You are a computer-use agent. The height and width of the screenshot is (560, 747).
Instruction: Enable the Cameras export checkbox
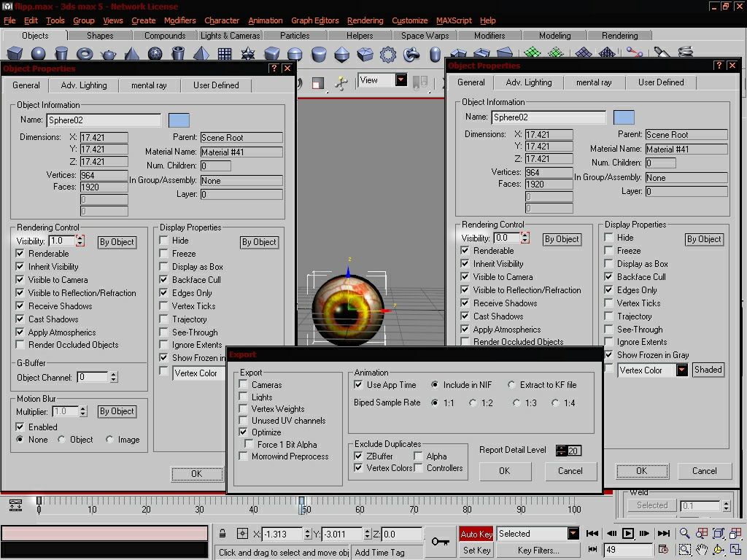(x=244, y=384)
